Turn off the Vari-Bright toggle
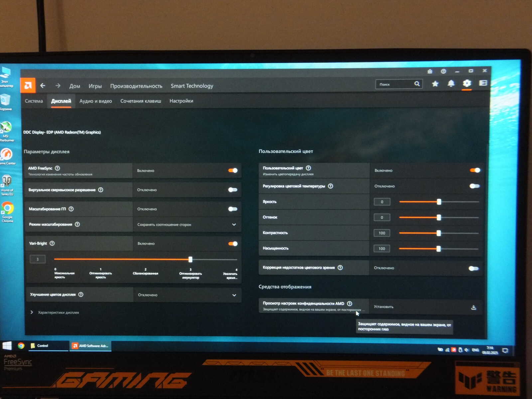This screenshot has width=532, height=399. (233, 244)
